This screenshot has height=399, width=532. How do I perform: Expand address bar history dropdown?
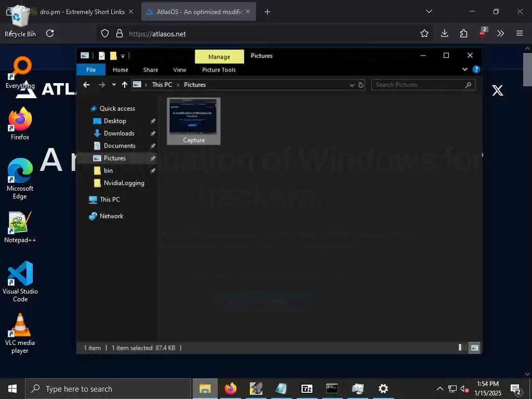tap(352, 85)
